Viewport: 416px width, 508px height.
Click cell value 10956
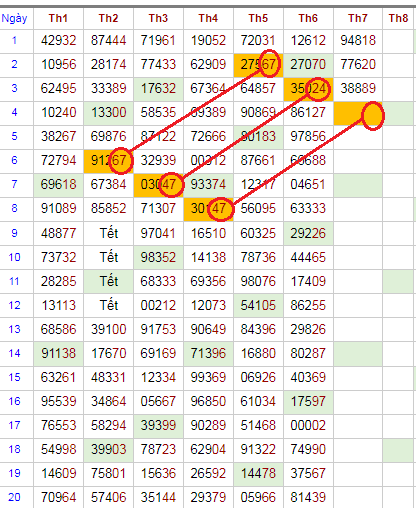(x=58, y=64)
